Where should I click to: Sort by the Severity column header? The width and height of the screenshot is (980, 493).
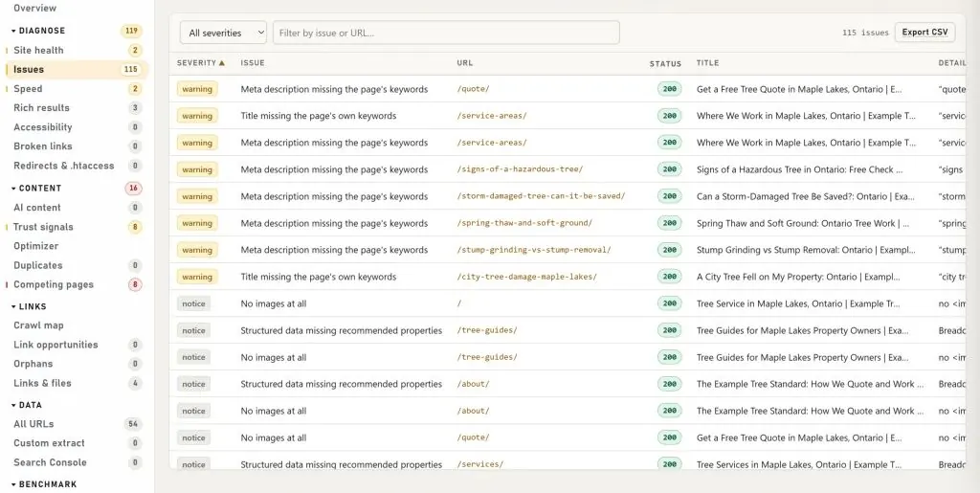(x=201, y=63)
